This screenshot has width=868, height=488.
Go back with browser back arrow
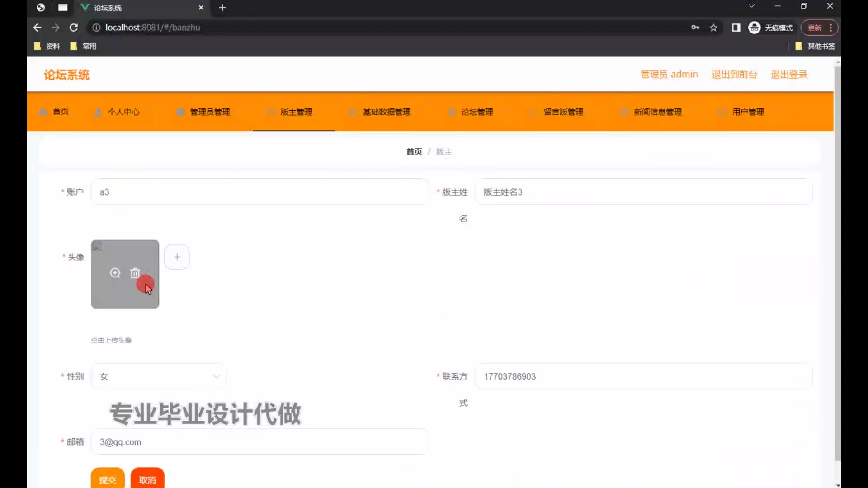(x=38, y=28)
